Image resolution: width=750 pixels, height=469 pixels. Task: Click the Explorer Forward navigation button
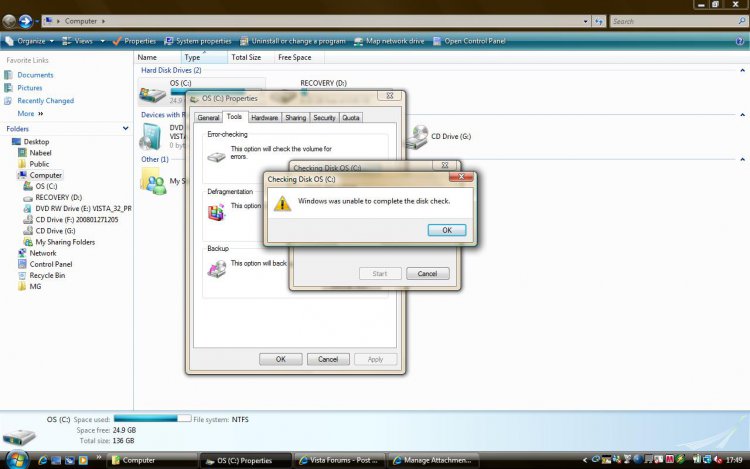(25, 21)
